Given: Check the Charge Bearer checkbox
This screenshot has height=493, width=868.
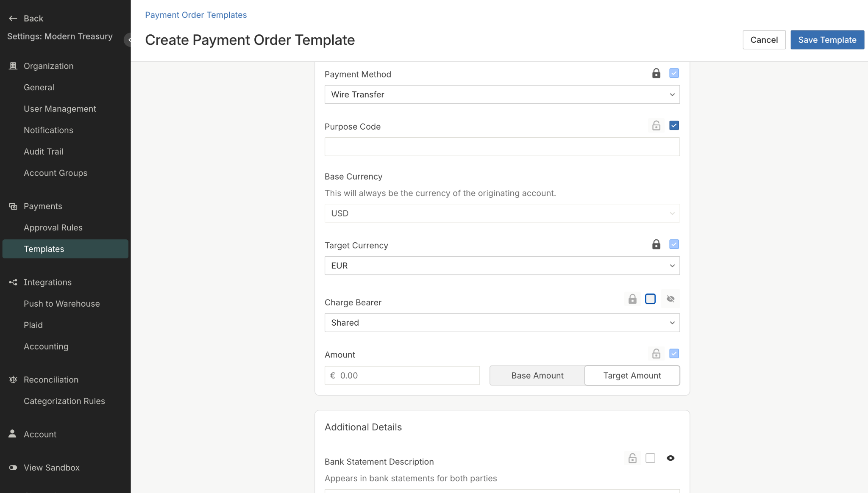Looking at the screenshot, I should point(650,299).
